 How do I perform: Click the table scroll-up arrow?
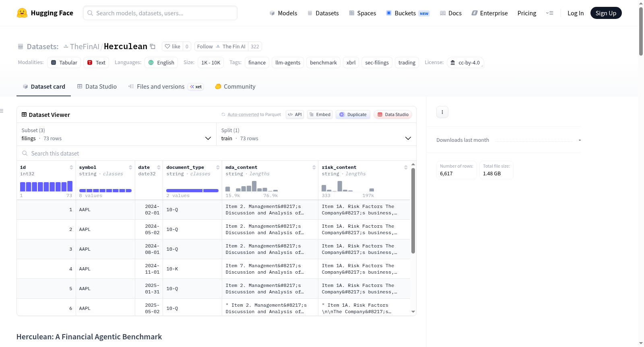(413, 164)
